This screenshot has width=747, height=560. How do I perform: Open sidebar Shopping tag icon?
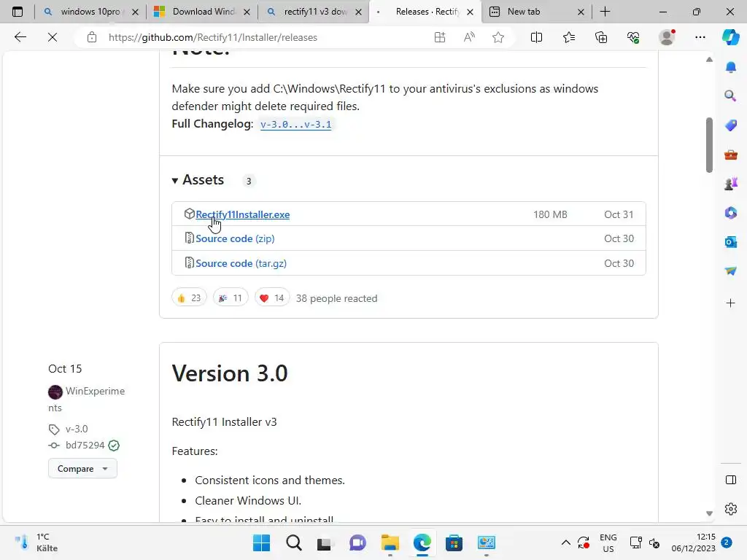click(731, 125)
